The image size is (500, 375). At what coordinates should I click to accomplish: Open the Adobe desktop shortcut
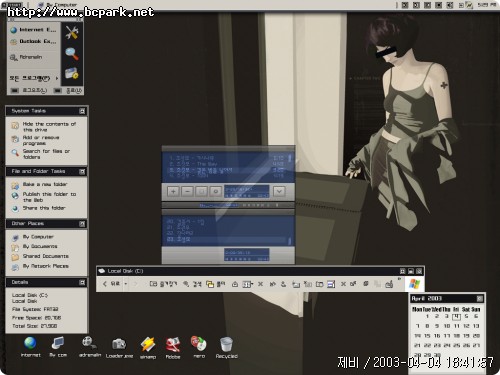(x=173, y=348)
